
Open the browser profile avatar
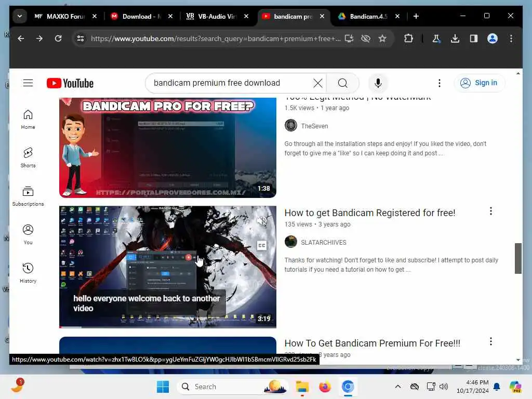coord(493,38)
